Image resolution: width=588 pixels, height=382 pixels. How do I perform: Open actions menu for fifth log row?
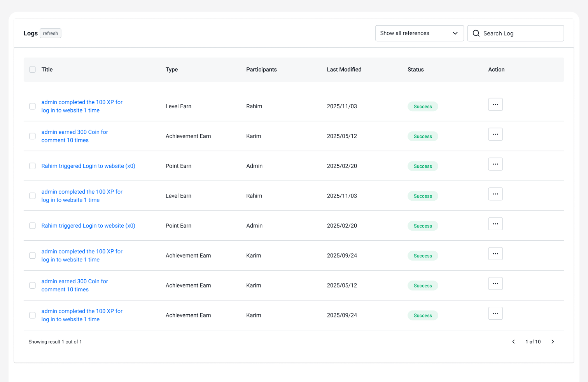(495, 224)
